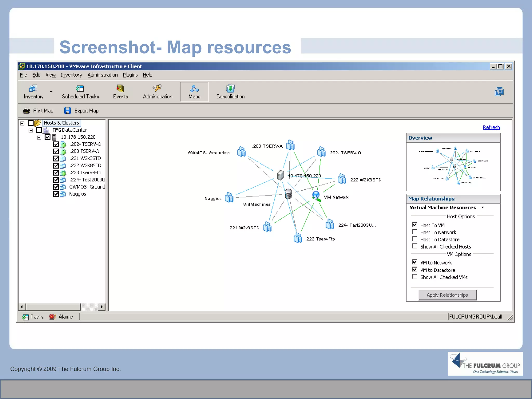
Task: Select the Naggios VM node in map
Action: click(x=229, y=197)
